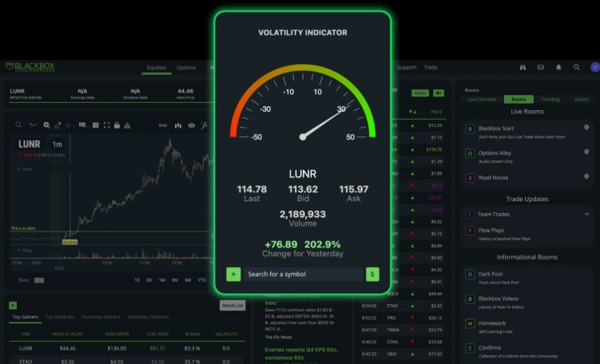
Task: Click the Watch List button
Action: [x=232, y=306]
